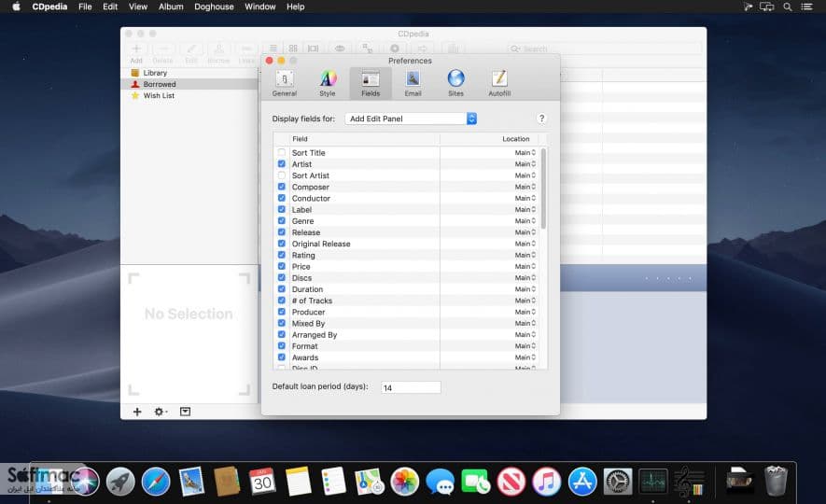Open the Autofill preferences pane
The width and height of the screenshot is (826, 504).
coord(498,83)
